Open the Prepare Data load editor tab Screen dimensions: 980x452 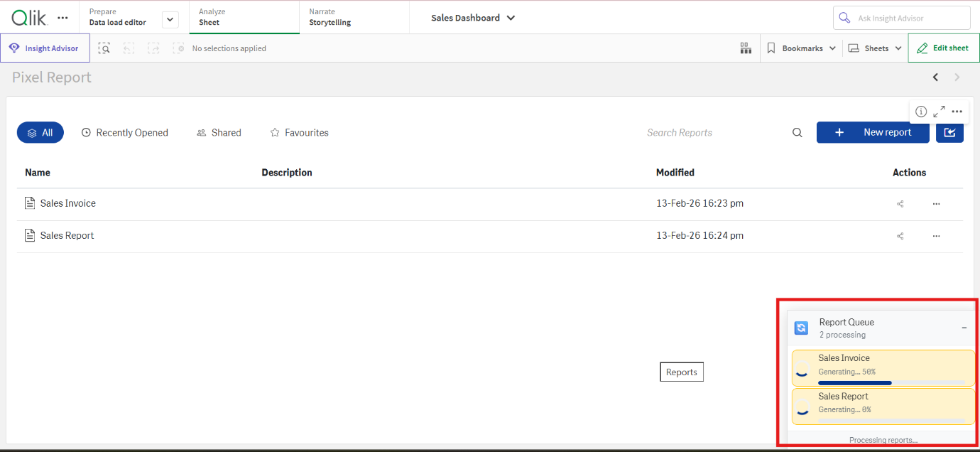118,17
